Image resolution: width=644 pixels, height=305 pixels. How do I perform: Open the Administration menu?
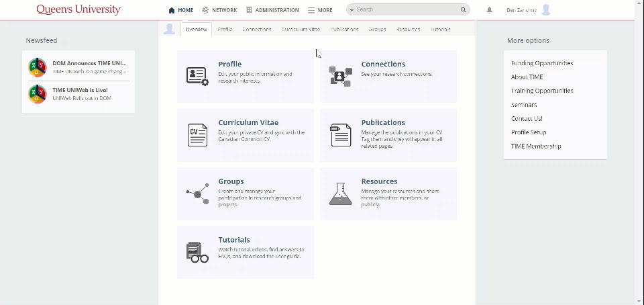pyautogui.click(x=272, y=10)
